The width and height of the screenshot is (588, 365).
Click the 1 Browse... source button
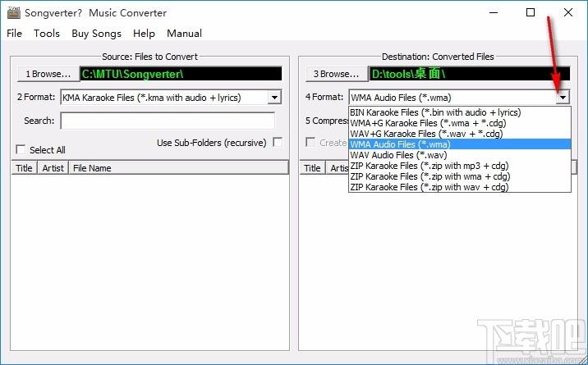point(48,74)
